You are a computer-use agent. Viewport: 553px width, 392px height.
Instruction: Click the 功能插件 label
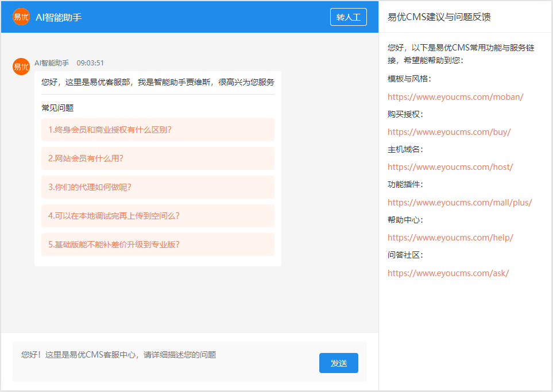point(405,184)
